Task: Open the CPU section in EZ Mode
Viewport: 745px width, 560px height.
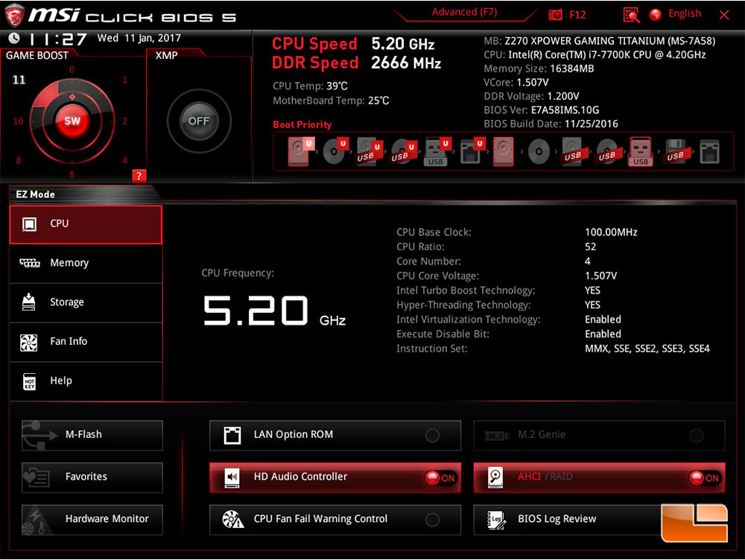Action: click(86, 225)
